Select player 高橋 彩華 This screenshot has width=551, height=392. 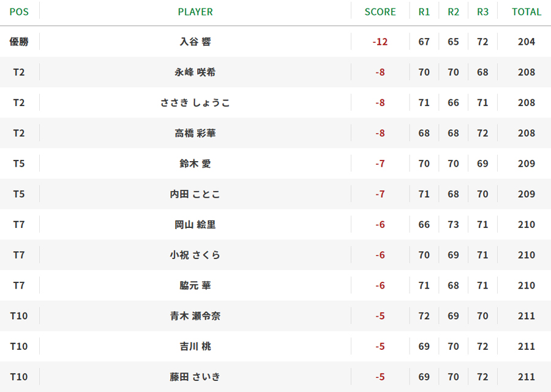(195, 134)
